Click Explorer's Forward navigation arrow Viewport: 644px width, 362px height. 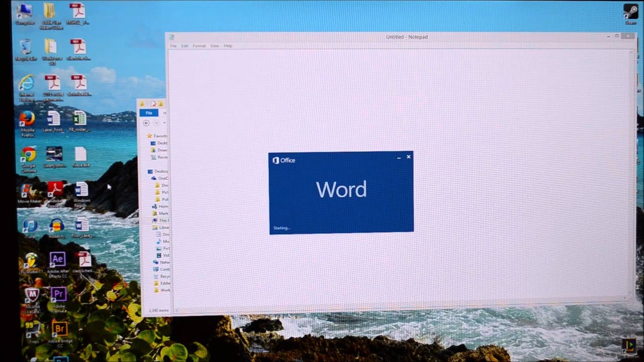pos(156,123)
